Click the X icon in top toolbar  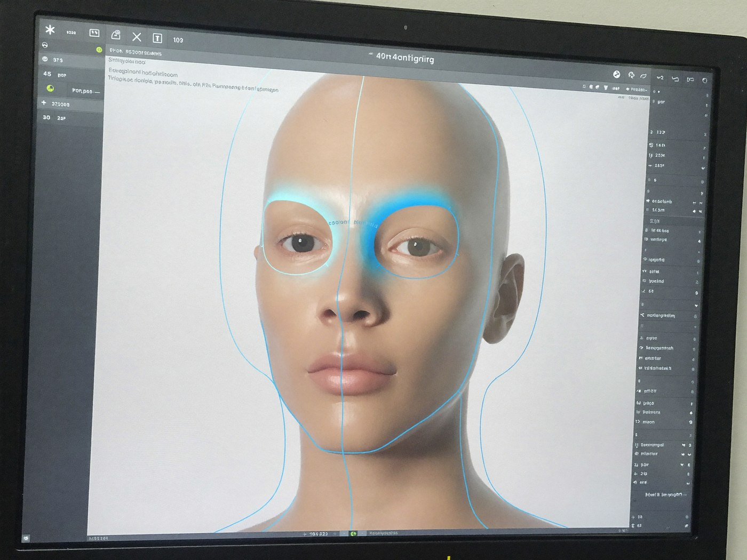pos(137,37)
